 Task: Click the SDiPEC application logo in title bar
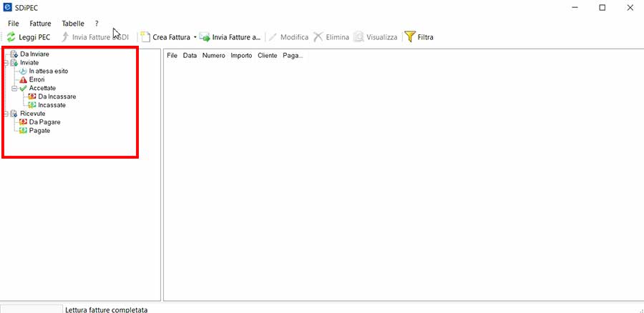pos(7,7)
